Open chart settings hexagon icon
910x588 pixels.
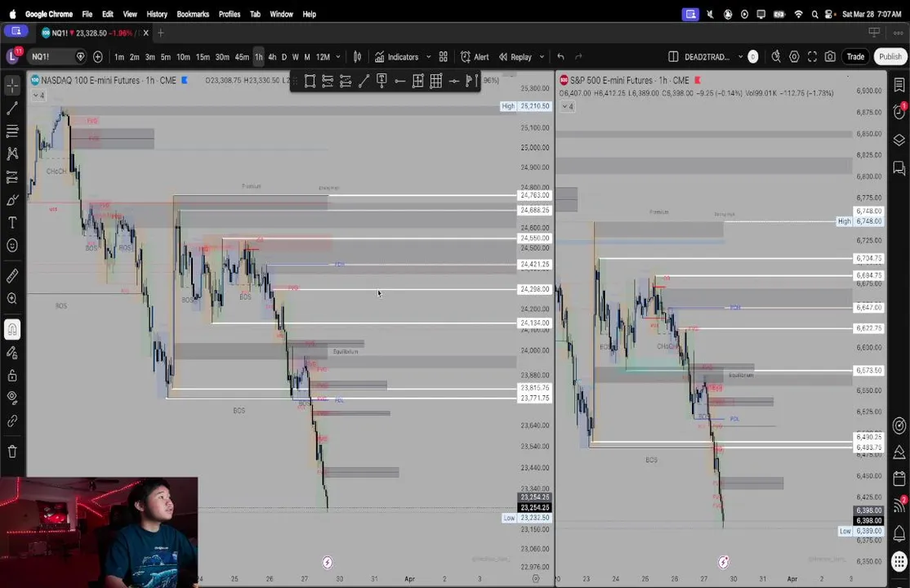point(795,56)
